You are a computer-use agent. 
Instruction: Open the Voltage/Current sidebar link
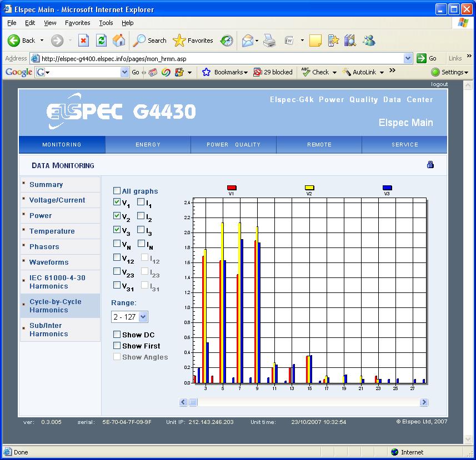pos(57,200)
